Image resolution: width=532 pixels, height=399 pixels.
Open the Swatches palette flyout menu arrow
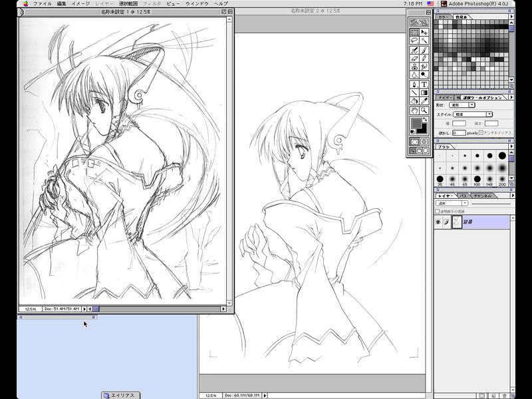[x=511, y=16]
